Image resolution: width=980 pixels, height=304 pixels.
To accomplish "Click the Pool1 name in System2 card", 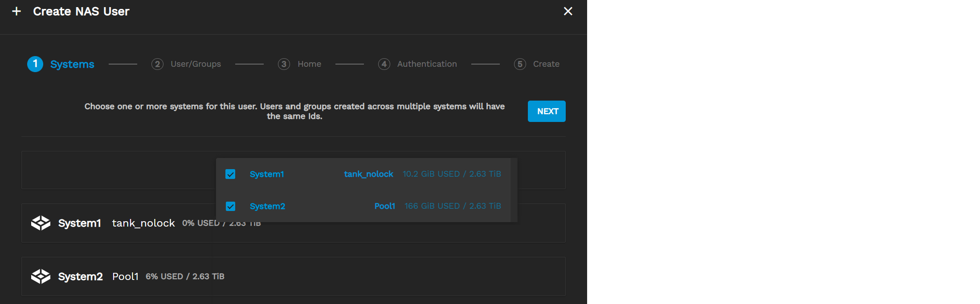I will pos(125,276).
